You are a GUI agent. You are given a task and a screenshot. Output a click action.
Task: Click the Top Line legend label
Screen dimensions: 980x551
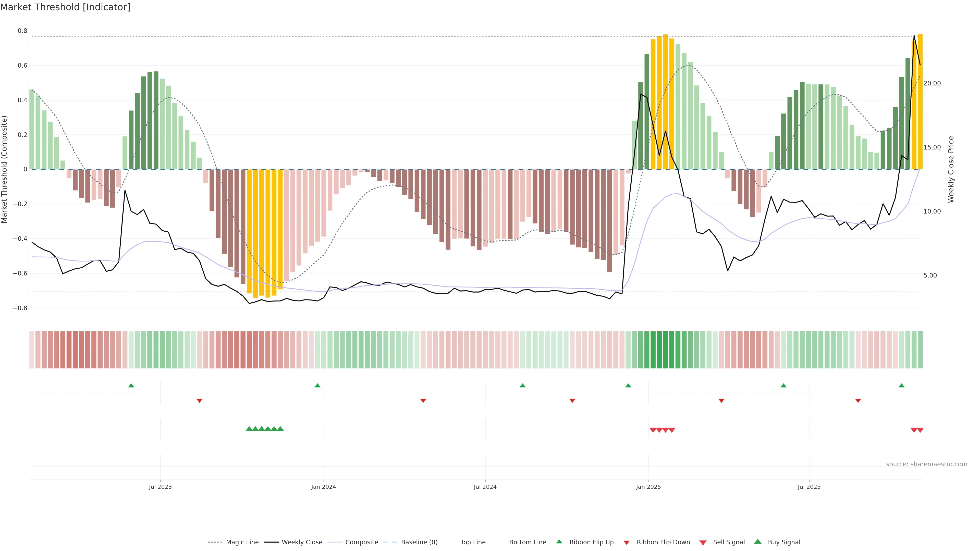(x=473, y=542)
